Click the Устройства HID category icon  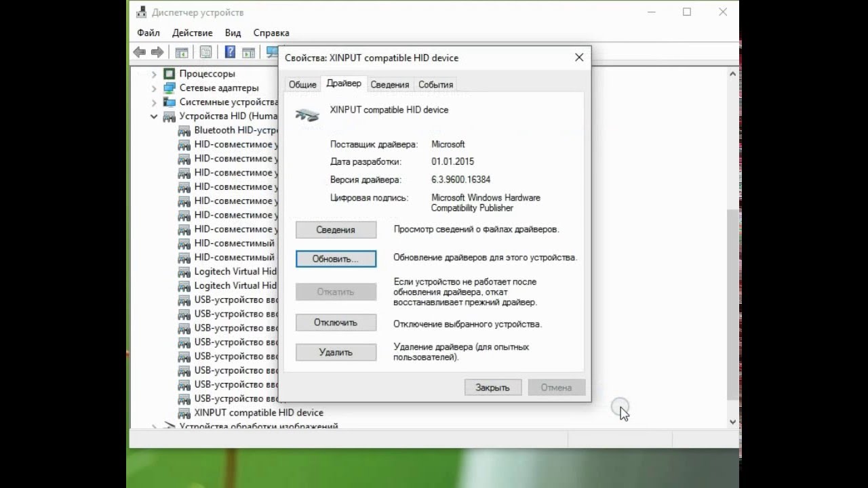(x=170, y=117)
